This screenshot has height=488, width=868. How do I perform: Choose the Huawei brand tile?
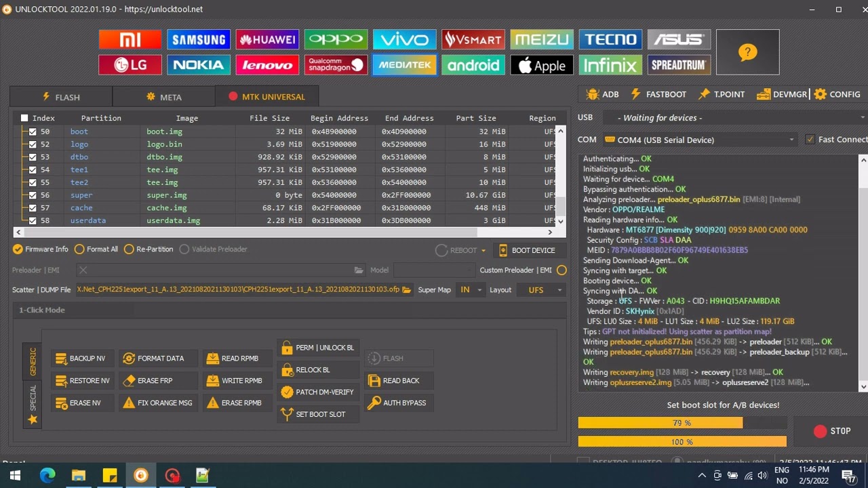tap(267, 39)
